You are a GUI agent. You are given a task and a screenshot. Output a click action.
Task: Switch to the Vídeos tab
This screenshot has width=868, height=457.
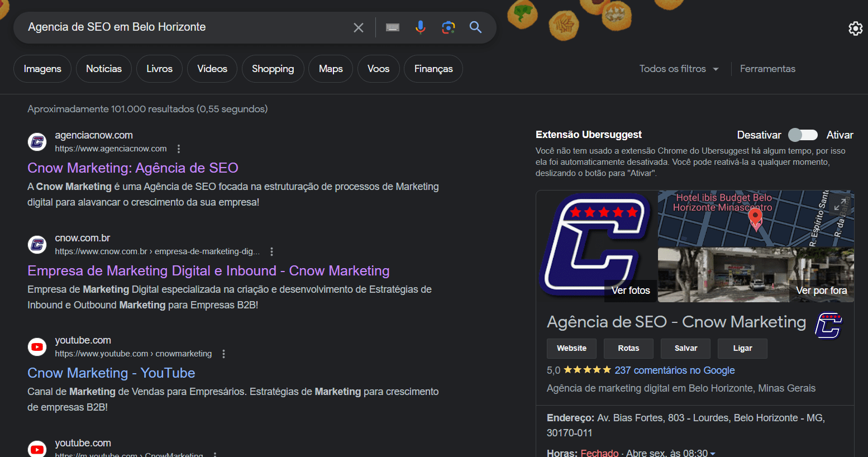click(212, 69)
